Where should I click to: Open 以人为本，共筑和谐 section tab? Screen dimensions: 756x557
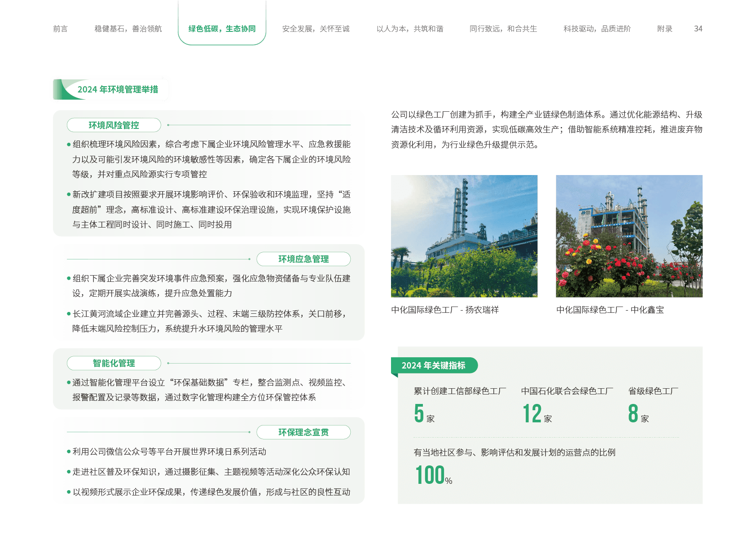click(409, 29)
